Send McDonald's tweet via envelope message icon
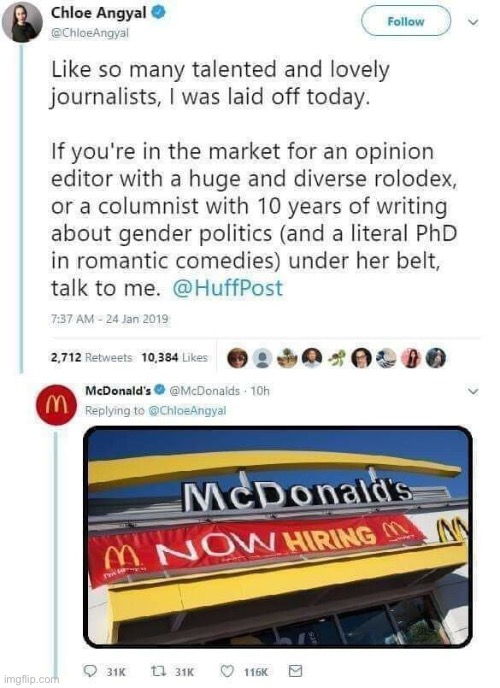 [295, 670]
